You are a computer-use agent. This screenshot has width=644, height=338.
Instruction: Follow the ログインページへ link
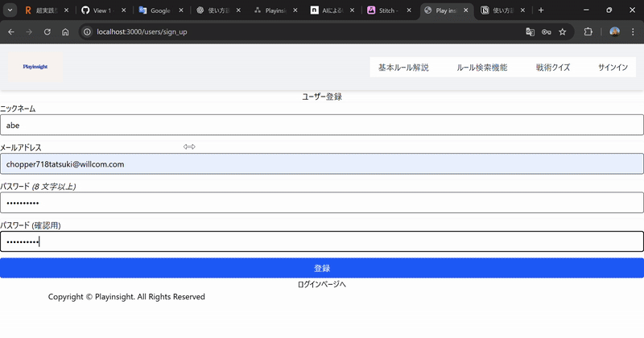pos(321,284)
